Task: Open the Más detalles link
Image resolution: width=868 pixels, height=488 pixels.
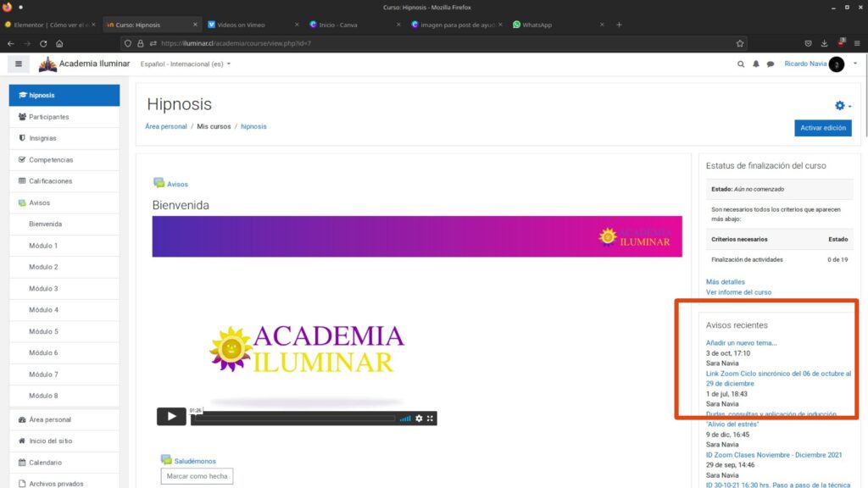Action: tap(726, 281)
